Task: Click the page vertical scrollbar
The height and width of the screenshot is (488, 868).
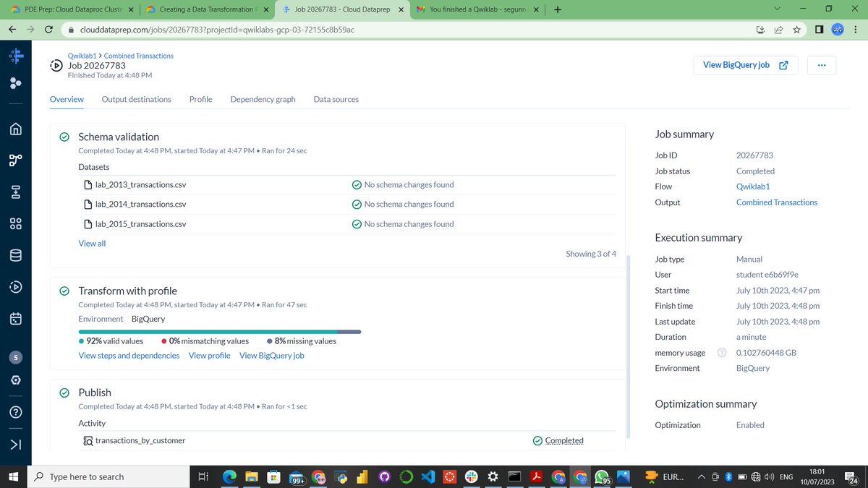Action: click(628, 346)
